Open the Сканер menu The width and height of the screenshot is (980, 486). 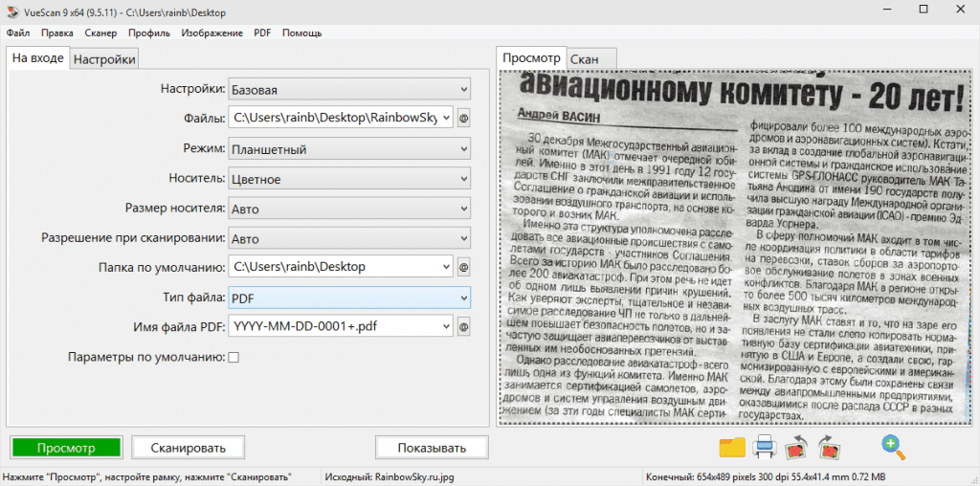click(x=100, y=33)
